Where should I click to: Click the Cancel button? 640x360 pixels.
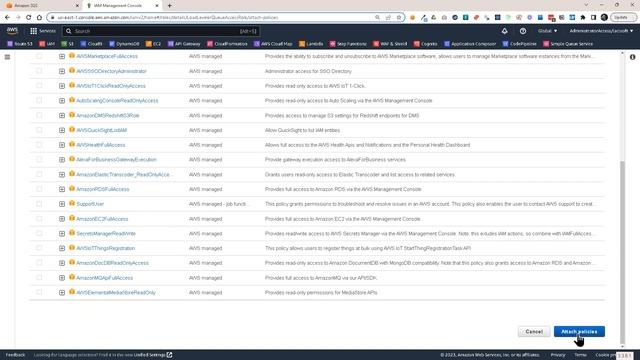tap(534, 331)
